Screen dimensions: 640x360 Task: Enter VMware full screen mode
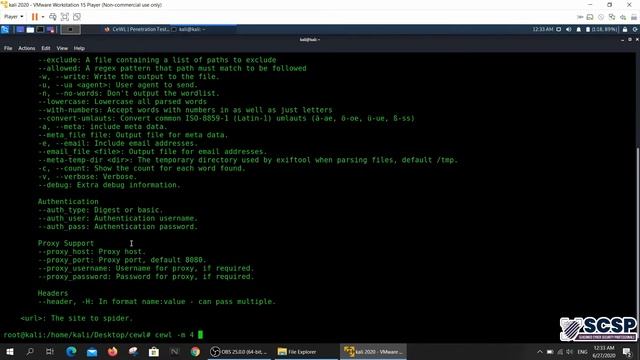click(x=65, y=17)
